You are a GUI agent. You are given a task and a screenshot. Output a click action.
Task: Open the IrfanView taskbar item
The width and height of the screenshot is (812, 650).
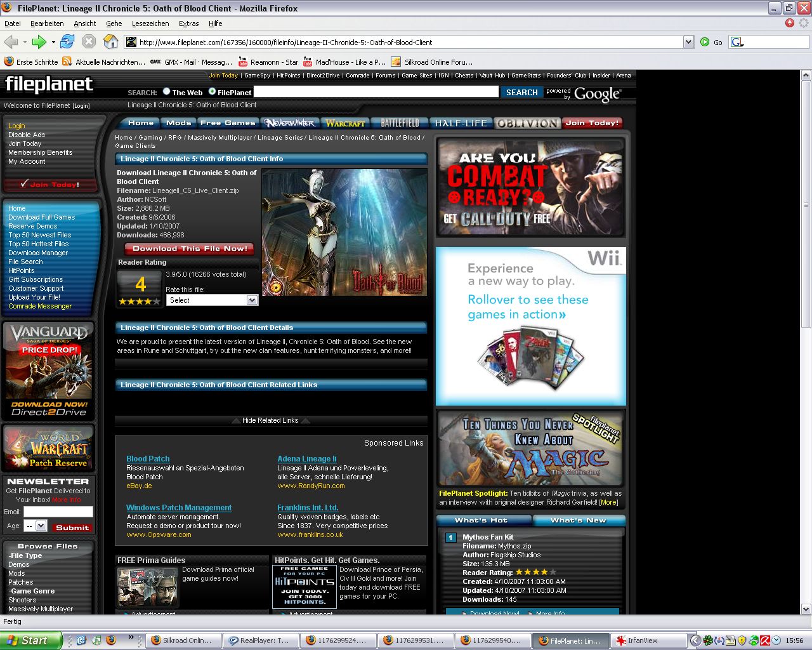[650, 640]
